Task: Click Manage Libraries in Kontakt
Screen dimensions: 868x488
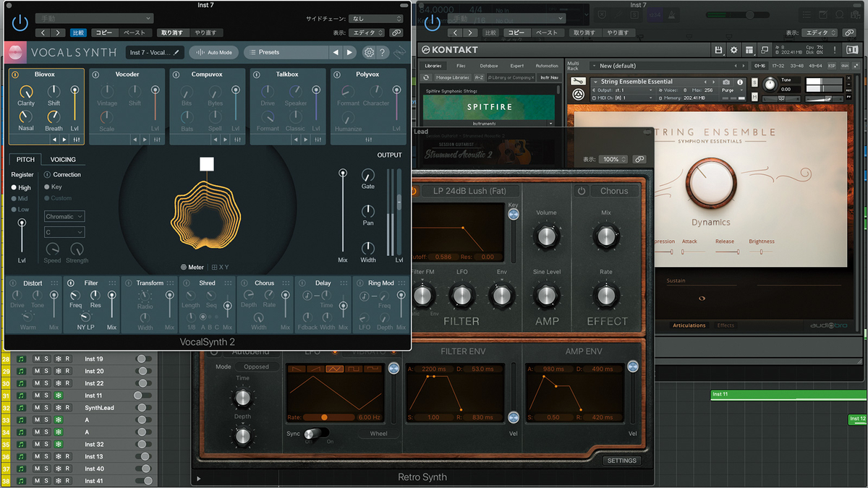Action: point(453,77)
